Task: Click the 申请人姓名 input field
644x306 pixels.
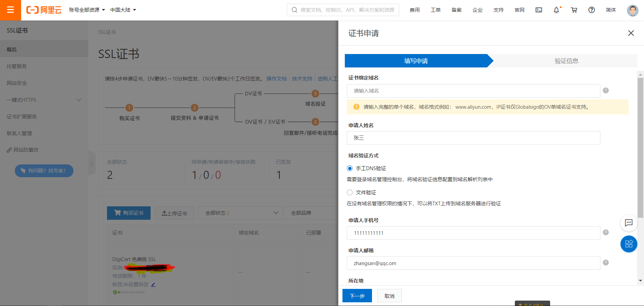Action: [473, 138]
